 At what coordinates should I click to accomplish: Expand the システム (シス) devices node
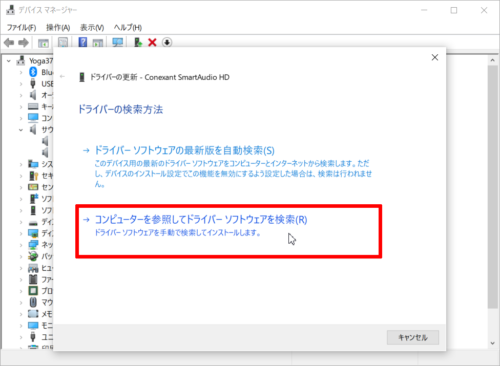pyautogui.click(x=21, y=164)
